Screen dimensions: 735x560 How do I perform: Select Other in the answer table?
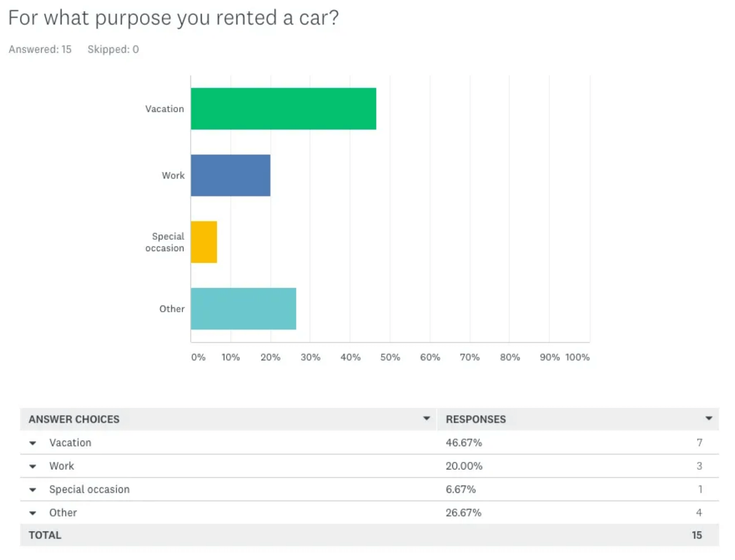[x=63, y=513]
